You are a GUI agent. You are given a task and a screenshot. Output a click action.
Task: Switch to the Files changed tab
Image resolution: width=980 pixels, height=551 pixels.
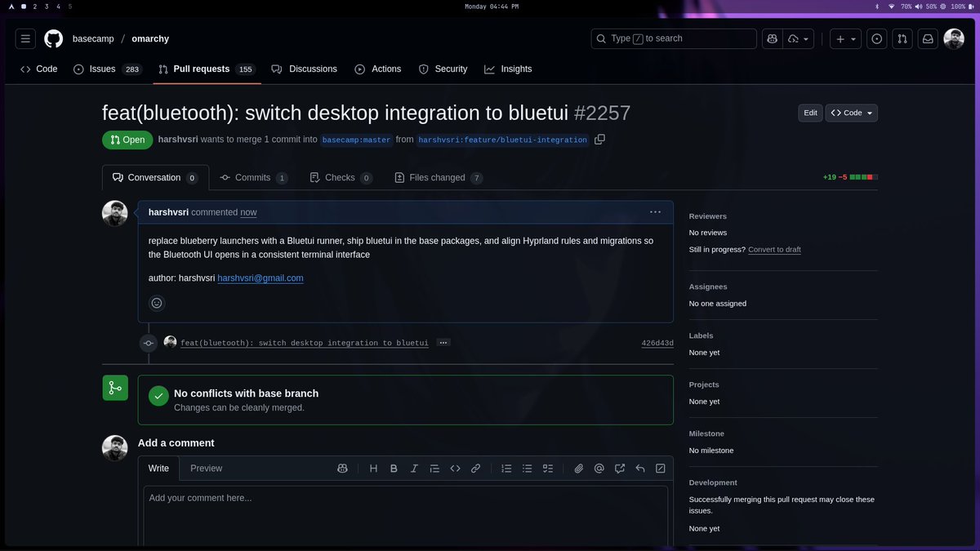439,178
